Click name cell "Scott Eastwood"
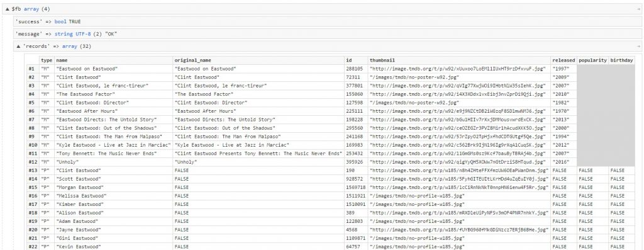The height and width of the screenshot is (250, 644). point(113,179)
